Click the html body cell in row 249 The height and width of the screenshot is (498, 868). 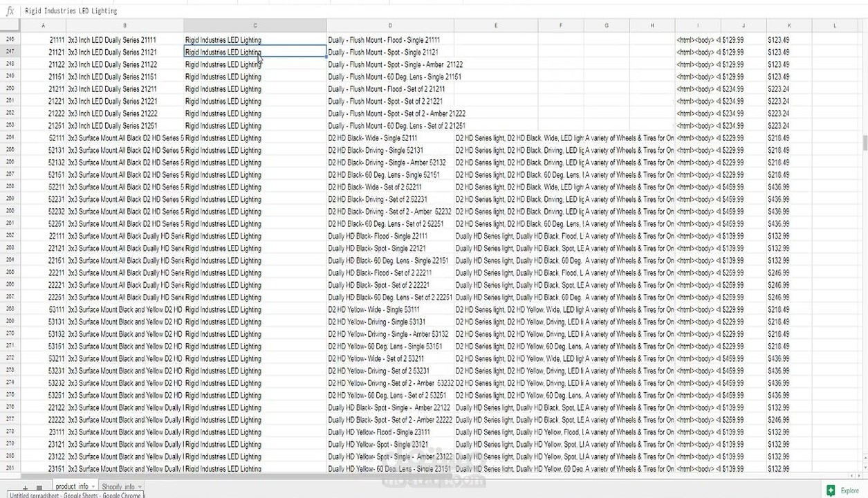click(698, 77)
